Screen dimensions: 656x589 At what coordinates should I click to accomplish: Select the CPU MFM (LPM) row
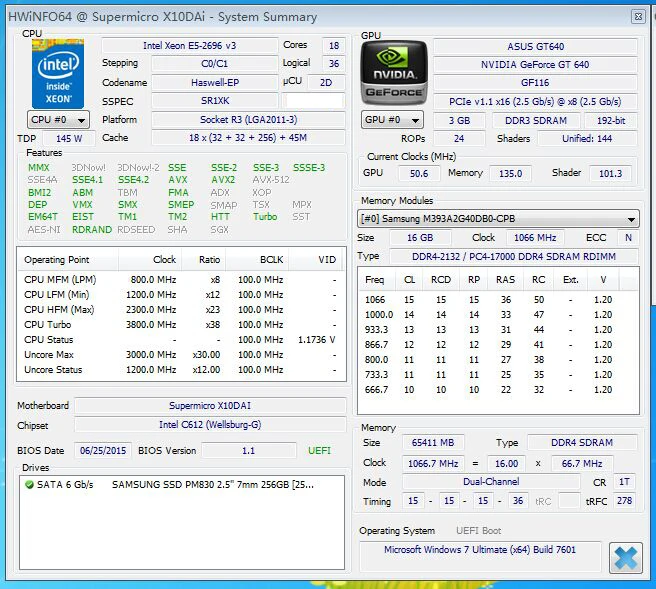coord(181,279)
